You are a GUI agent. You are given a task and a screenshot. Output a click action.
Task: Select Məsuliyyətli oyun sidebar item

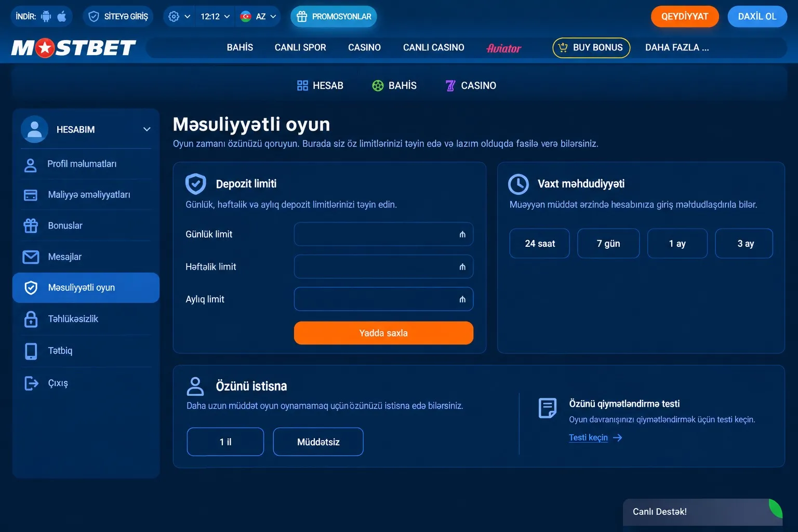[86, 288]
